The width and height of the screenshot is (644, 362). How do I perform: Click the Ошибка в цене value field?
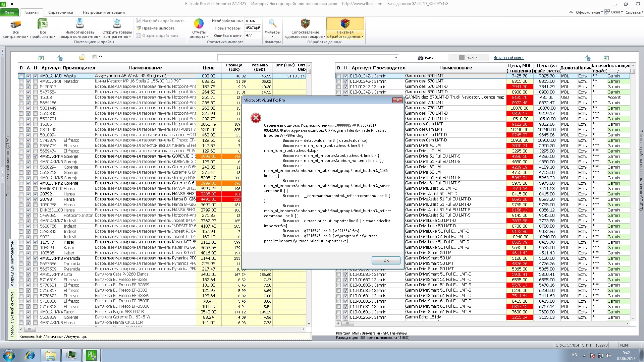[x=253, y=35]
